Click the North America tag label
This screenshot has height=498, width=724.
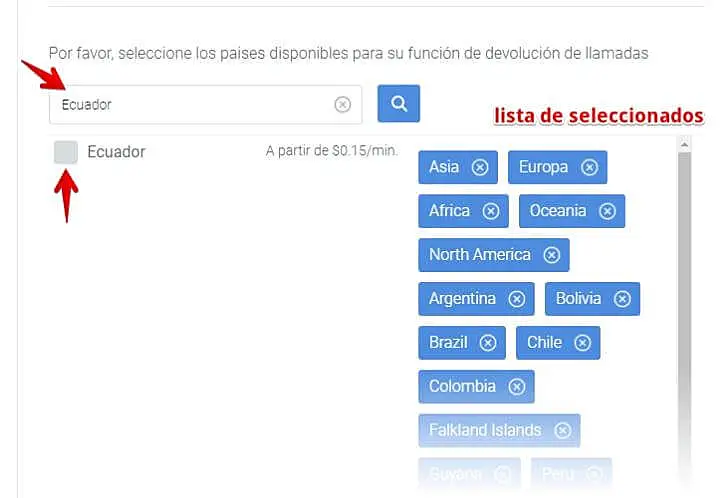480,255
